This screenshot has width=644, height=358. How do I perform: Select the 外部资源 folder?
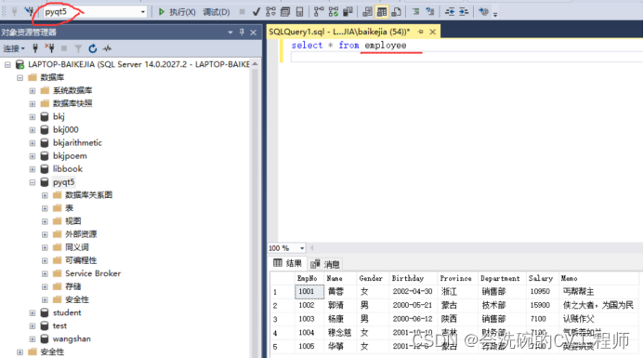point(81,234)
